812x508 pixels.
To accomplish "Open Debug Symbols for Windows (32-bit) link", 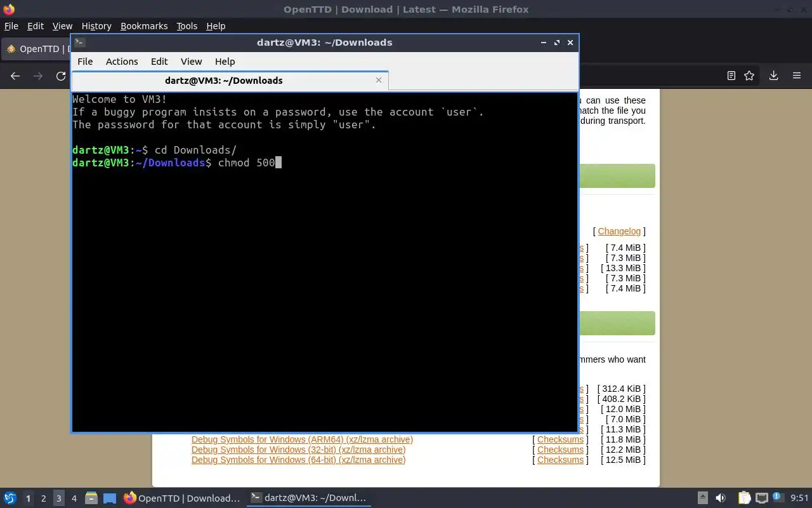I will click(298, 450).
